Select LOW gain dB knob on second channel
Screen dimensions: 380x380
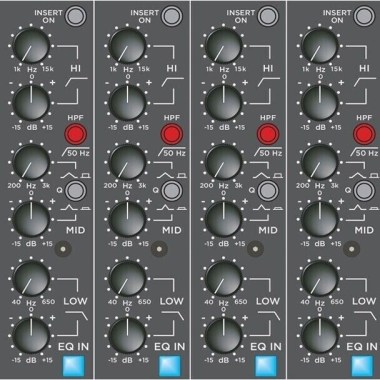[x=127, y=335]
